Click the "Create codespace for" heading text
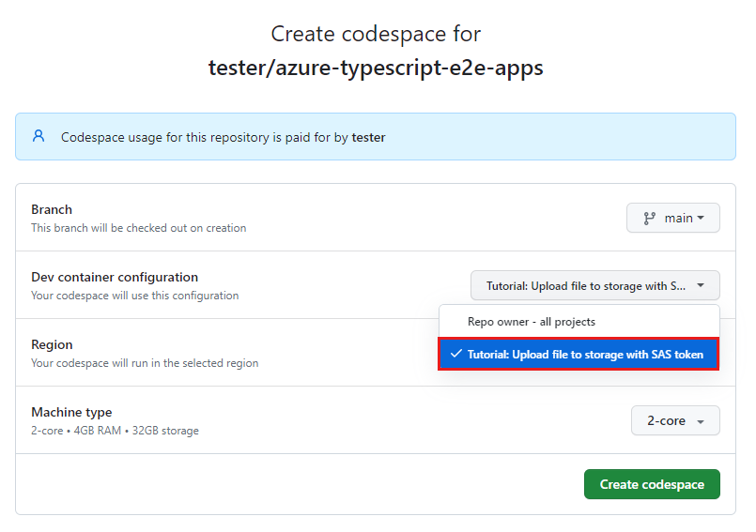Image resolution: width=756 pixels, height=532 pixels. click(376, 34)
